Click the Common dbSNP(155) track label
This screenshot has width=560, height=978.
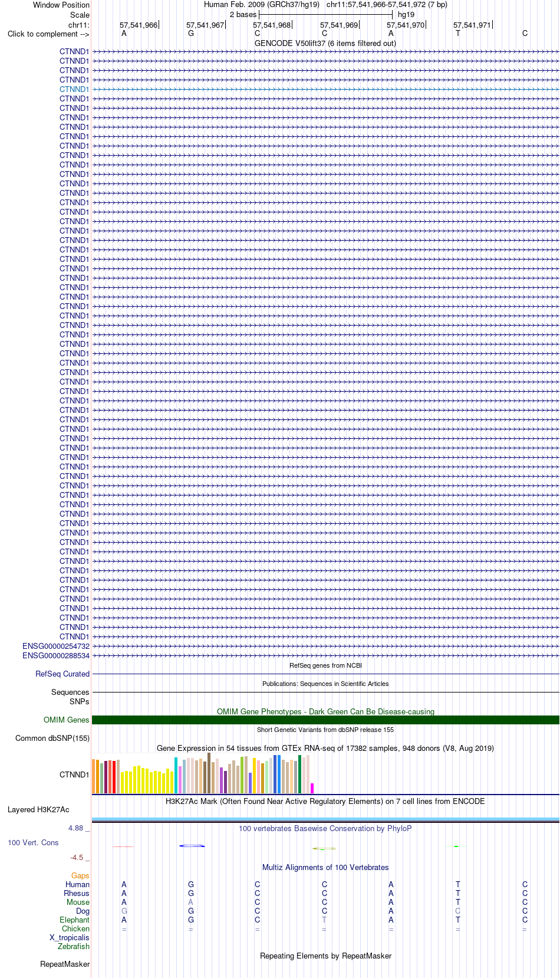point(52,738)
